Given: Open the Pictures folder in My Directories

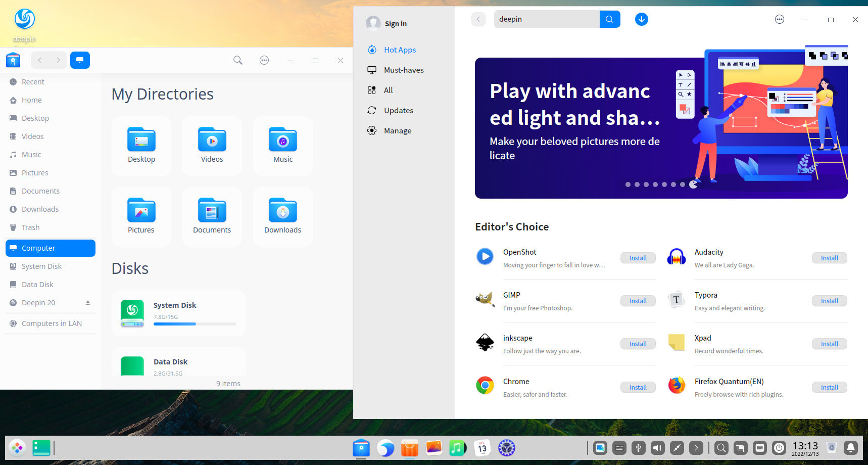Looking at the screenshot, I should point(141,216).
